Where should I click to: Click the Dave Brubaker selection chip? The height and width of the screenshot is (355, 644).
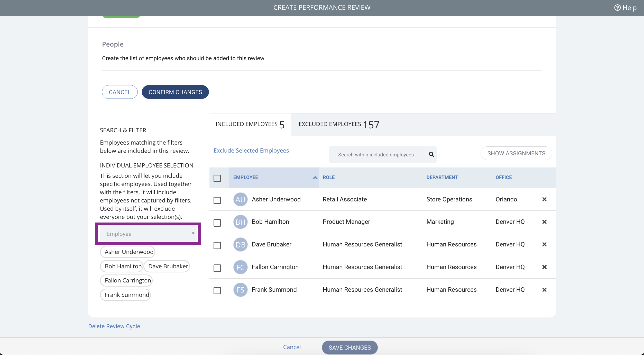[x=167, y=266]
